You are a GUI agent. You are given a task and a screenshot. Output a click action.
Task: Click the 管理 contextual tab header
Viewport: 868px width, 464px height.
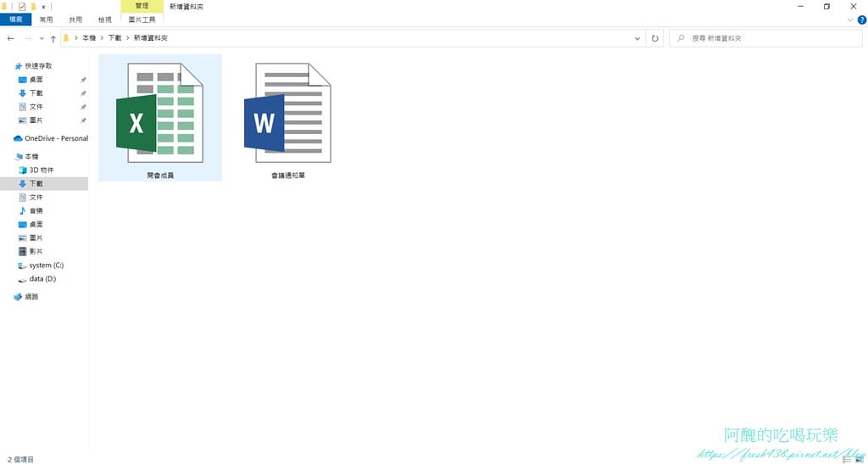tap(142, 6)
